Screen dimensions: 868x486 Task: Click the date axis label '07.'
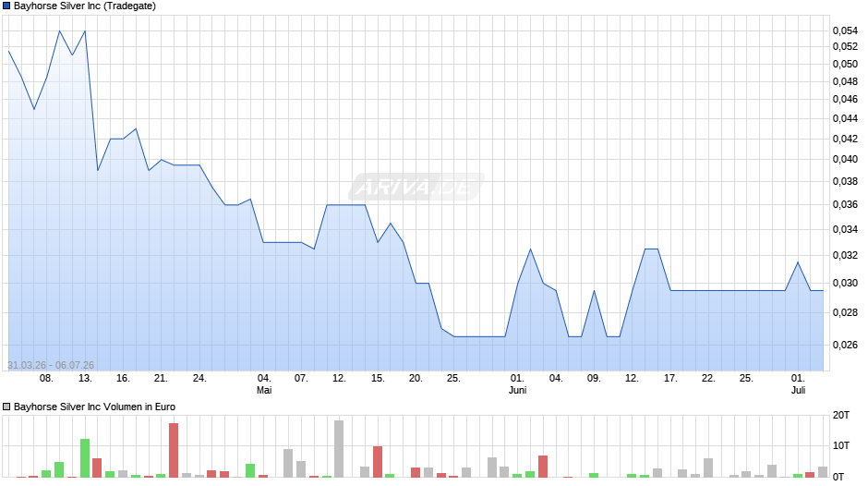(x=301, y=379)
